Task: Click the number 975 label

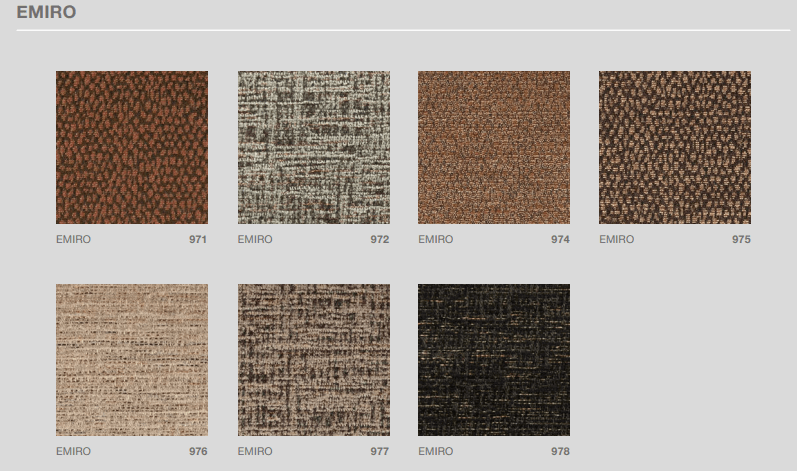Action: 741,239
